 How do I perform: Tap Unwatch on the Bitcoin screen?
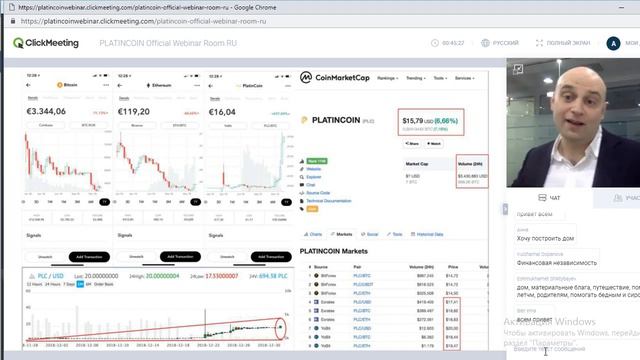coord(45,257)
